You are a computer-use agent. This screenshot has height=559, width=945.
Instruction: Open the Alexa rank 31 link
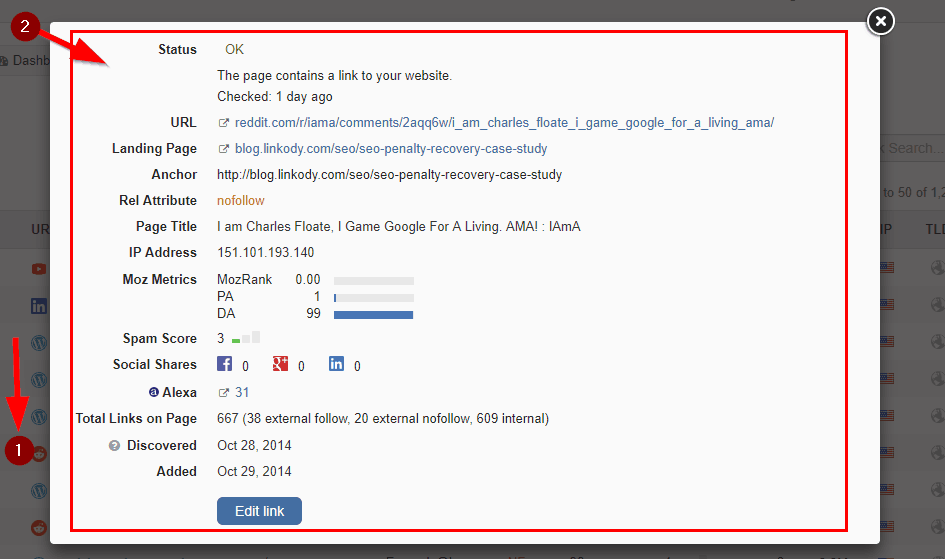coord(242,393)
